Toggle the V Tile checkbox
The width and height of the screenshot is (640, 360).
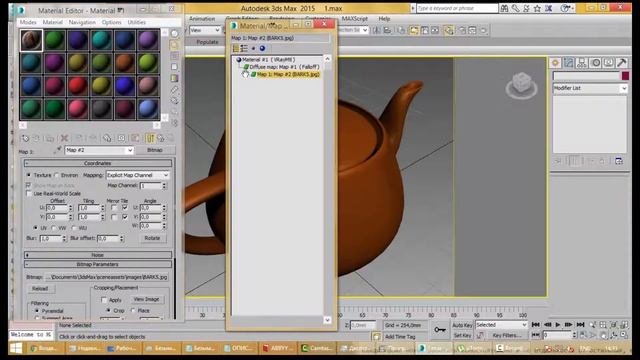click(125, 217)
